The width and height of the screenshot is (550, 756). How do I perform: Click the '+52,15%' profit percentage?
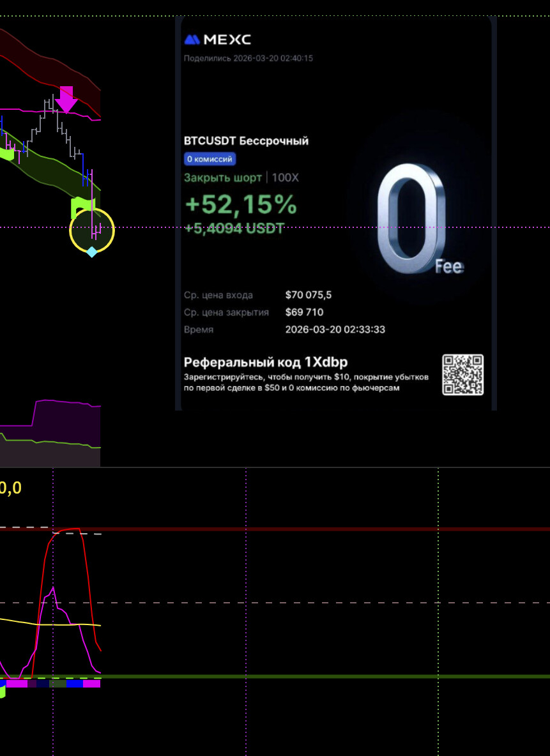click(241, 204)
